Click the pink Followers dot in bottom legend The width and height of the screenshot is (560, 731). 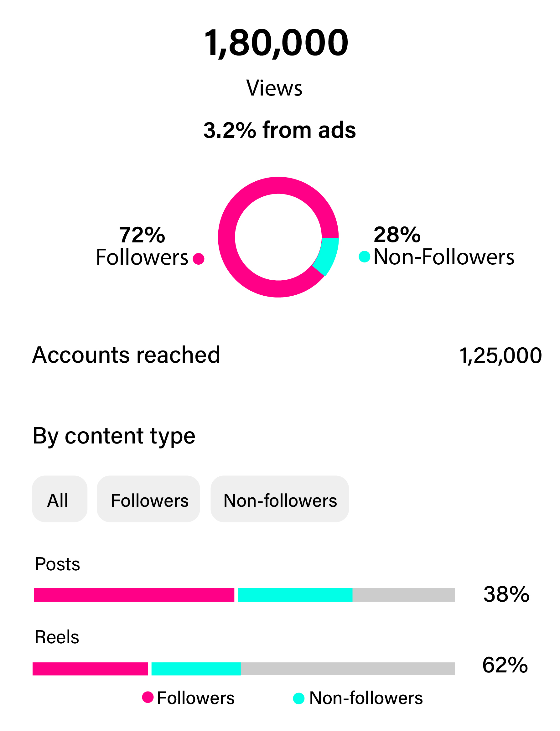pos(148,697)
